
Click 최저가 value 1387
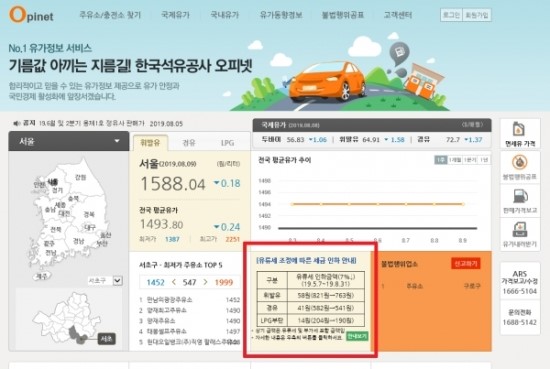172,239
